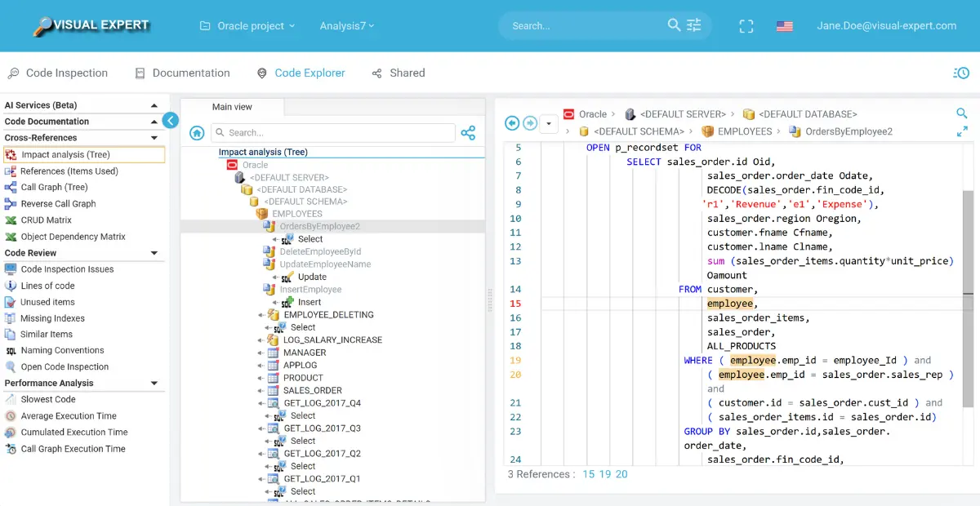The height and width of the screenshot is (506, 980).
Task: Click Average Execution Time icon
Action: point(11,415)
